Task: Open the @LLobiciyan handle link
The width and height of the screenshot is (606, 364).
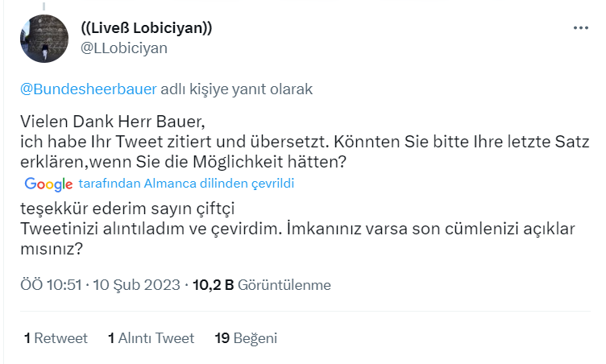Action: point(124,48)
